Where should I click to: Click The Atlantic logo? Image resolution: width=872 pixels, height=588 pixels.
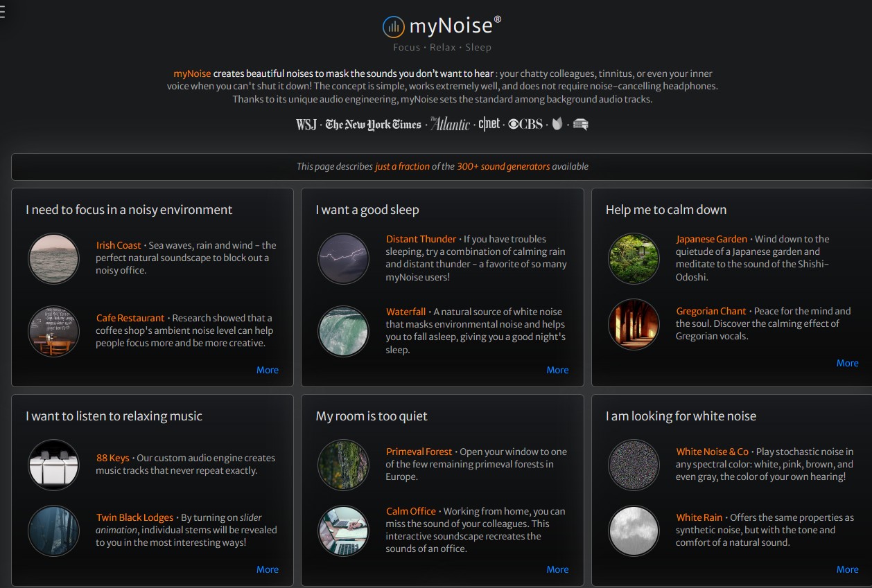tap(449, 124)
